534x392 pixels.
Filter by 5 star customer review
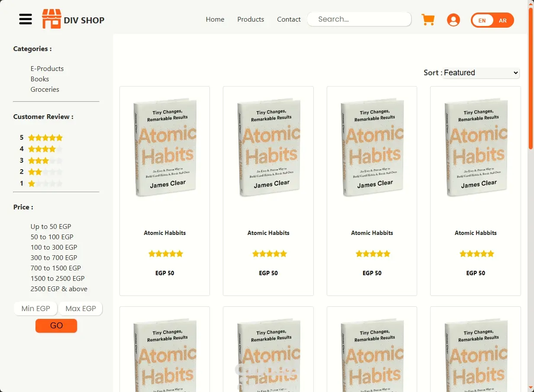(41, 138)
